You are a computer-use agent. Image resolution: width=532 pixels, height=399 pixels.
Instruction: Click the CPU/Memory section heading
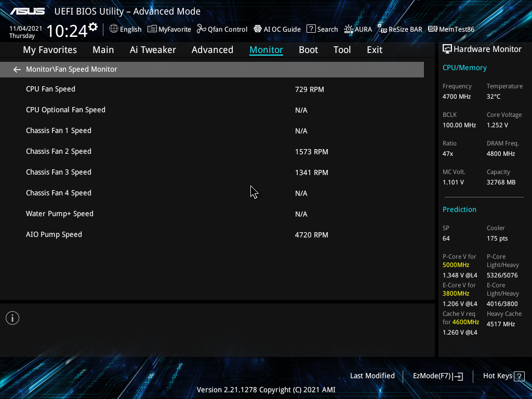(464, 68)
